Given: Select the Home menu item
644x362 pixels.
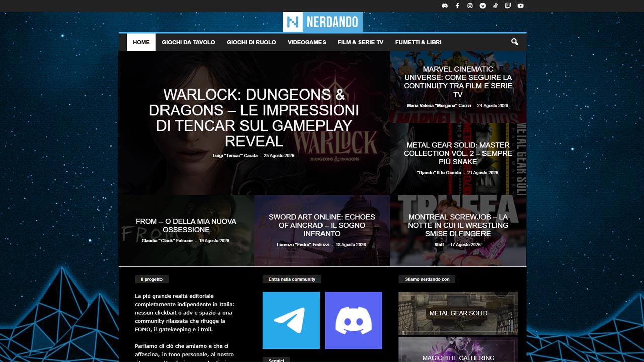Looking at the screenshot, I should pos(141,42).
